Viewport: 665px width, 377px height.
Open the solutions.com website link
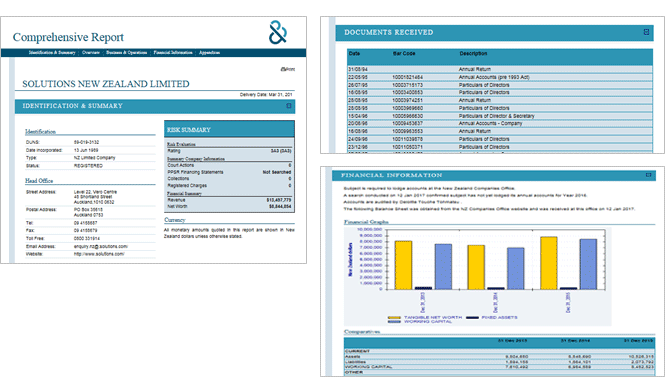[99, 254]
